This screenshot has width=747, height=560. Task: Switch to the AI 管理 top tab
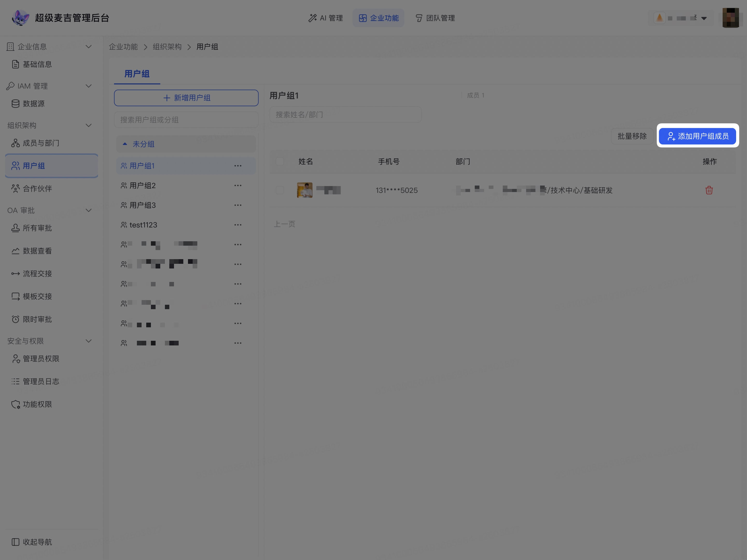tap(325, 18)
